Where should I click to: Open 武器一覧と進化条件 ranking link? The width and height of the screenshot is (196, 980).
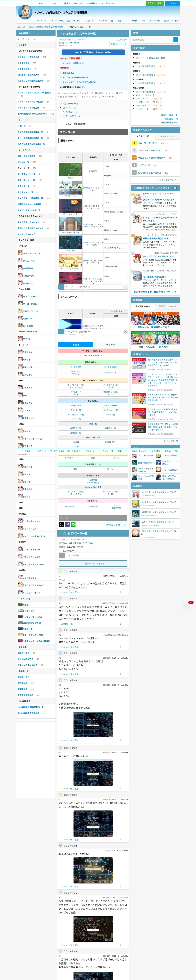[147, 143]
